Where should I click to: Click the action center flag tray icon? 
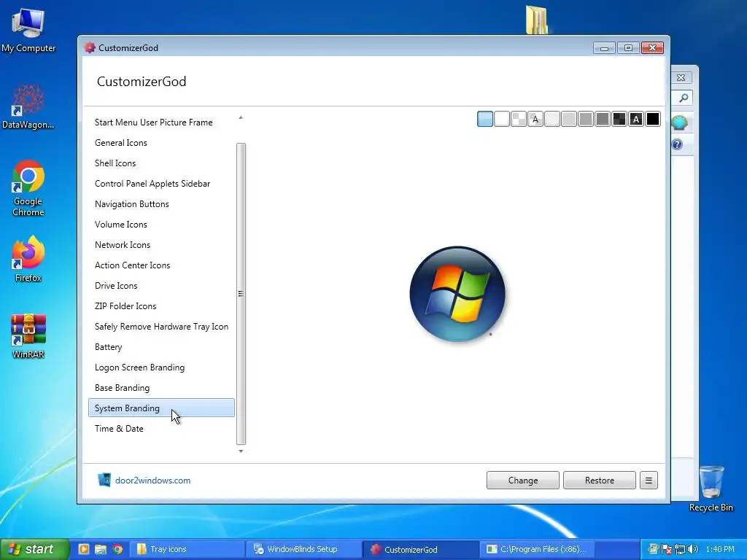click(x=667, y=549)
